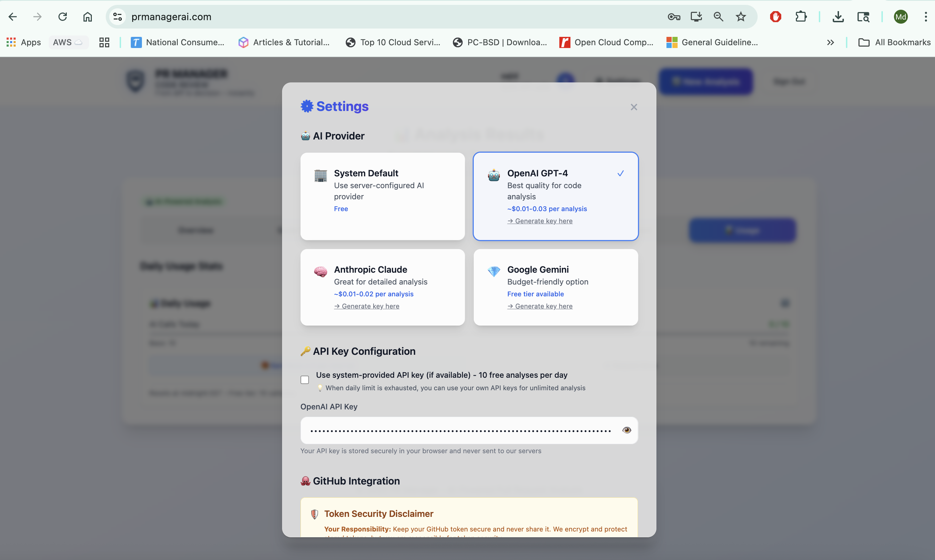Open the browser downloads icon
The height and width of the screenshot is (560, 935).
(x=838, y=17)
